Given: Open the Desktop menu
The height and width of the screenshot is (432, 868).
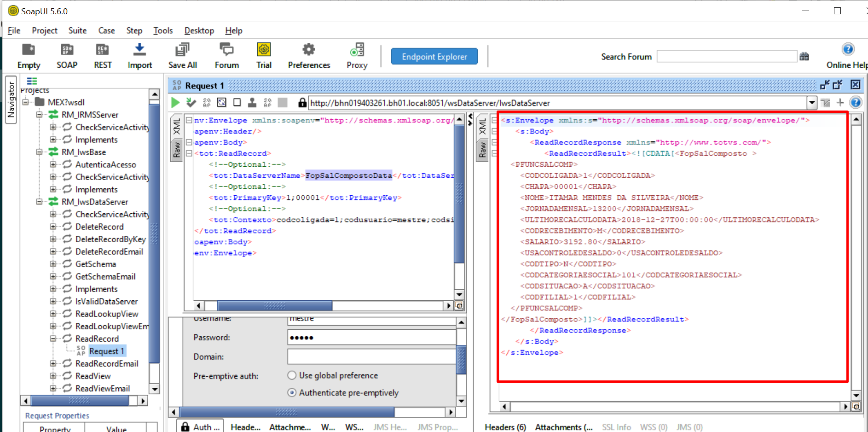Looking at the screenshot, I should [x=199, y=30].
